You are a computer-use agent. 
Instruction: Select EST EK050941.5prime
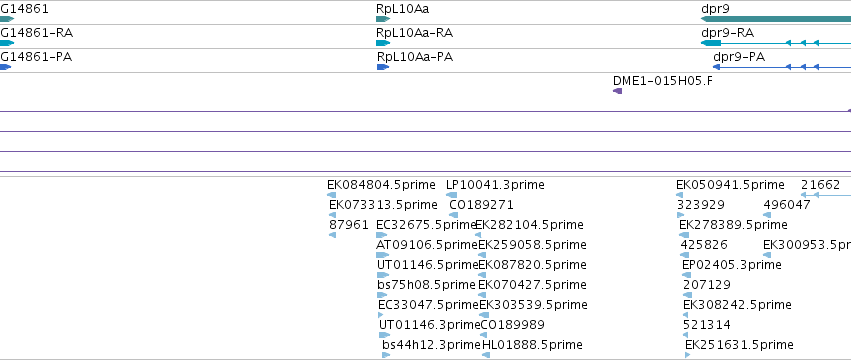[730, 185]
